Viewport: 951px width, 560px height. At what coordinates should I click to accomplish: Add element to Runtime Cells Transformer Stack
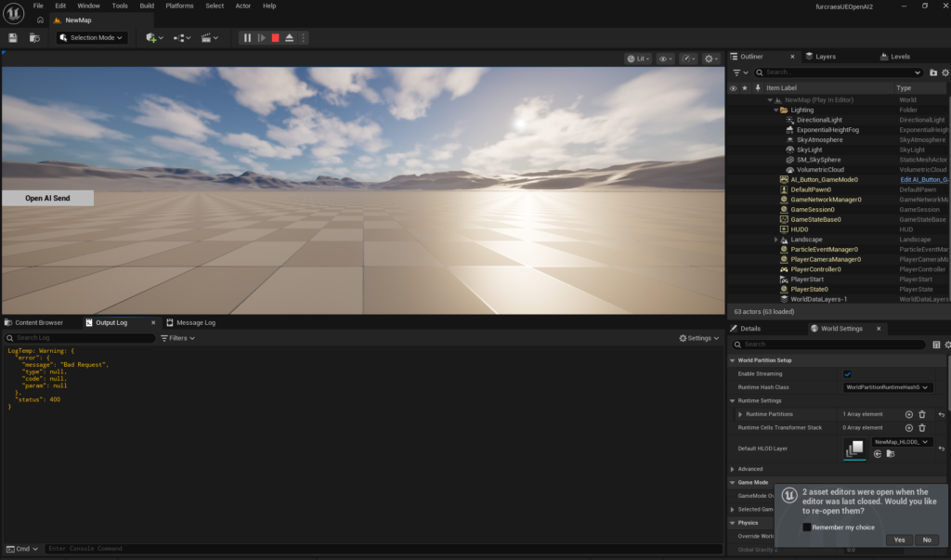(x=909, y=428)
